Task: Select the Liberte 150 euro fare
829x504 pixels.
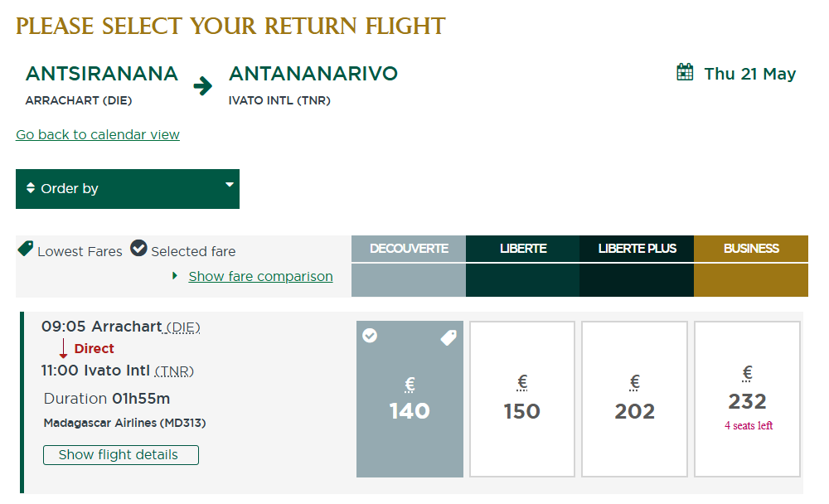Action: point(521,400)
